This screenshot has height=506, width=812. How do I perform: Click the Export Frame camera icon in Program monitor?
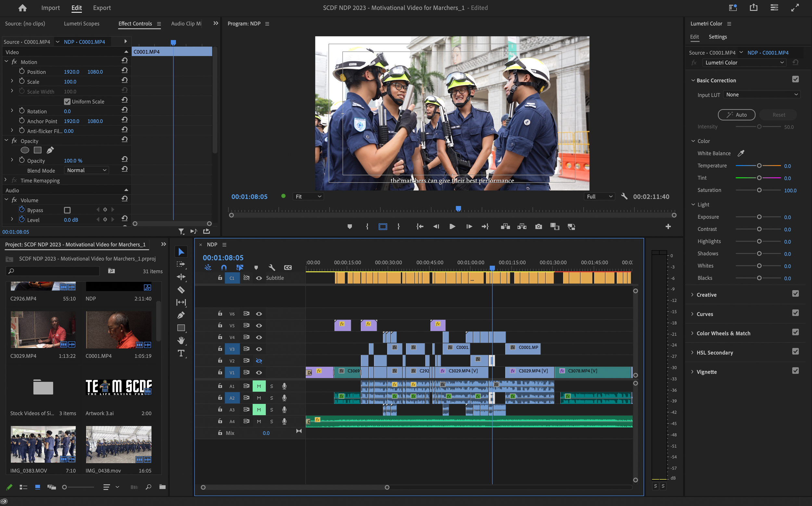[538, 227]
